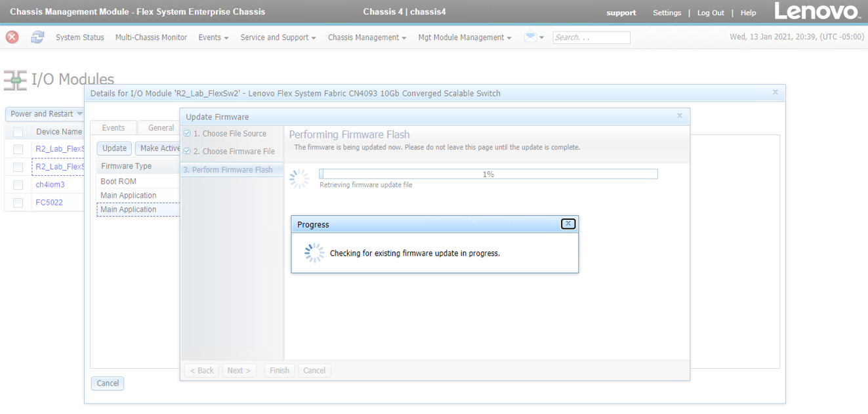Click Cancel in the module details dialog

click(108, 383)
